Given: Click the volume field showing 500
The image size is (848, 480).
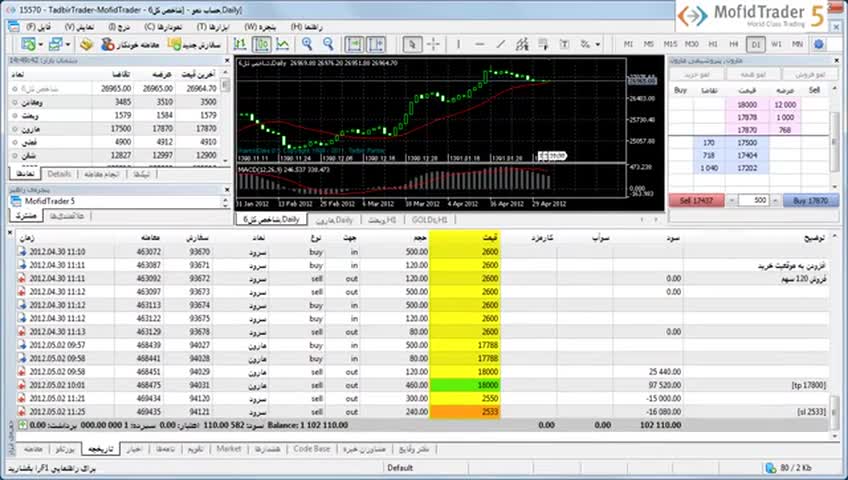Looking at the screenshot, I should click(753, 201).
